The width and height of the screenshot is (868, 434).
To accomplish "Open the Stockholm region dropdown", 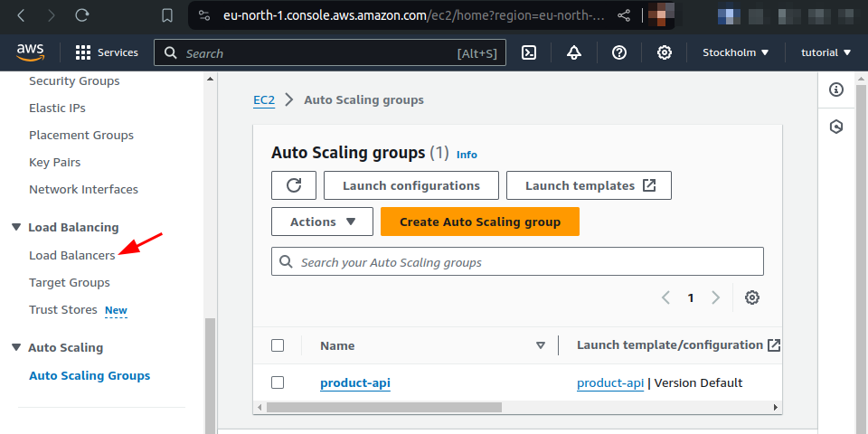I will (736, 52).
